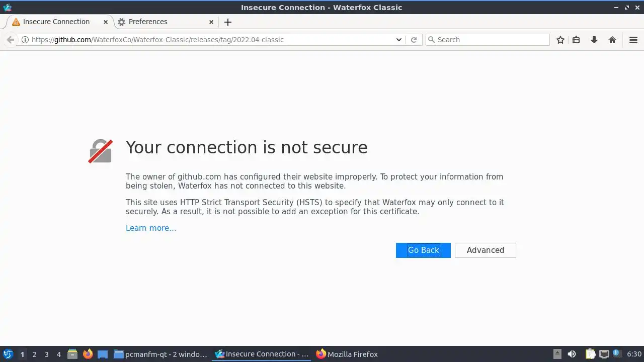Open a new tab with plus button
The width and height of the screenshot is (644, 362).
(228, 22)
